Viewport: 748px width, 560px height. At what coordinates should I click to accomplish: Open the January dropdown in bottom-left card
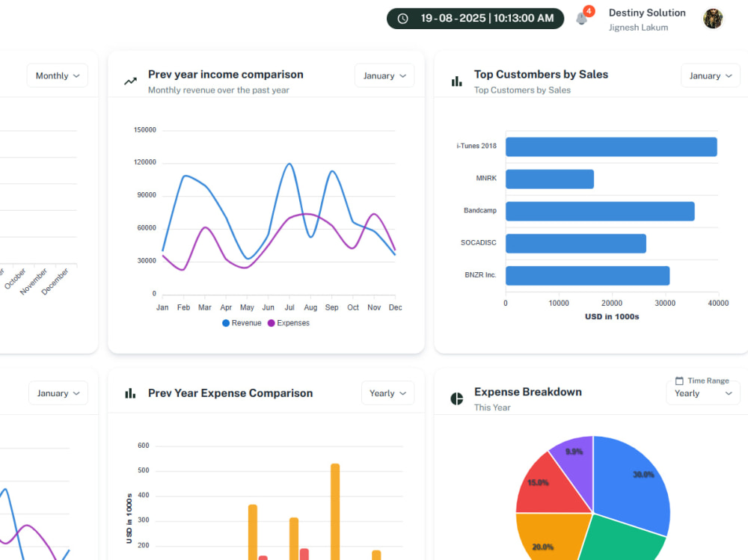coord(58,393)
